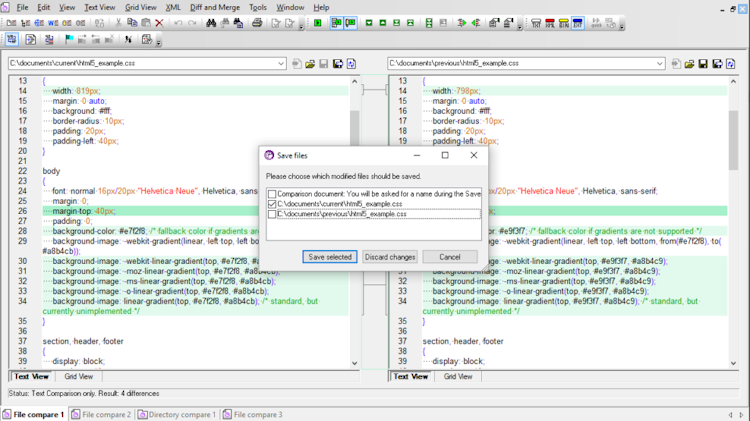This screenshot has height=421, width=750.
Task: Click the Compare Files toolbar icon
Action: coord(11,23)
